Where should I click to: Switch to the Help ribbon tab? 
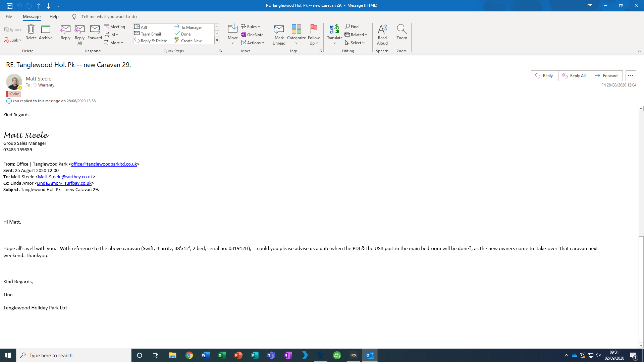click(x=54, y=16)
